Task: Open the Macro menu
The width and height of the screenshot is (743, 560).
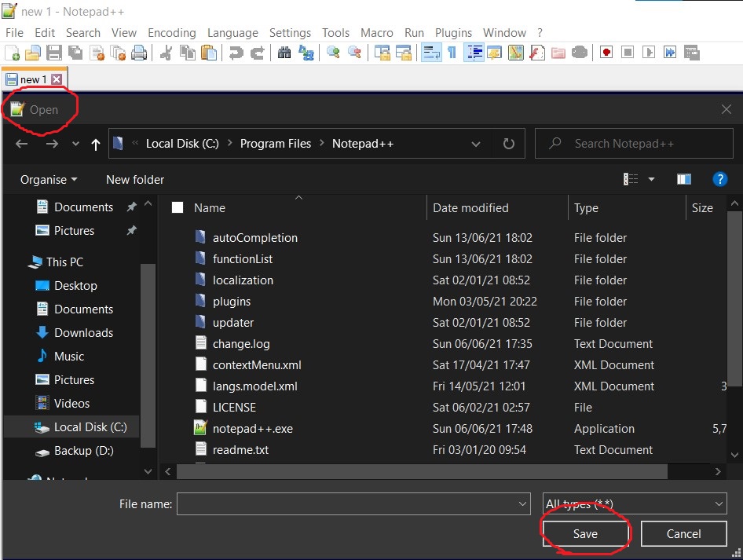Action: click(x=377, y=32)
